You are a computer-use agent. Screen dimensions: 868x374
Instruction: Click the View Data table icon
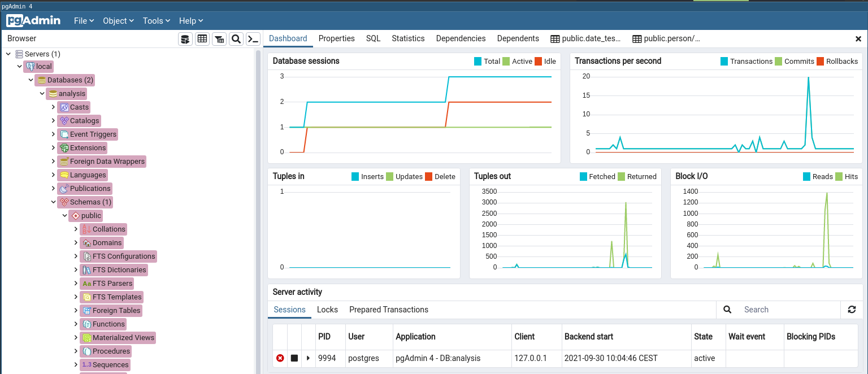point(202,39)
